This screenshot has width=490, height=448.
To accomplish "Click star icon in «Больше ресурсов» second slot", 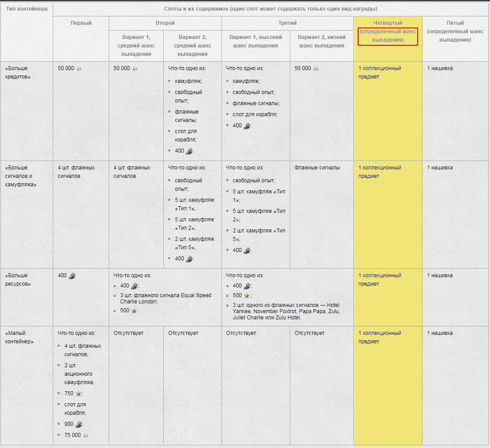I will [134, 310].
